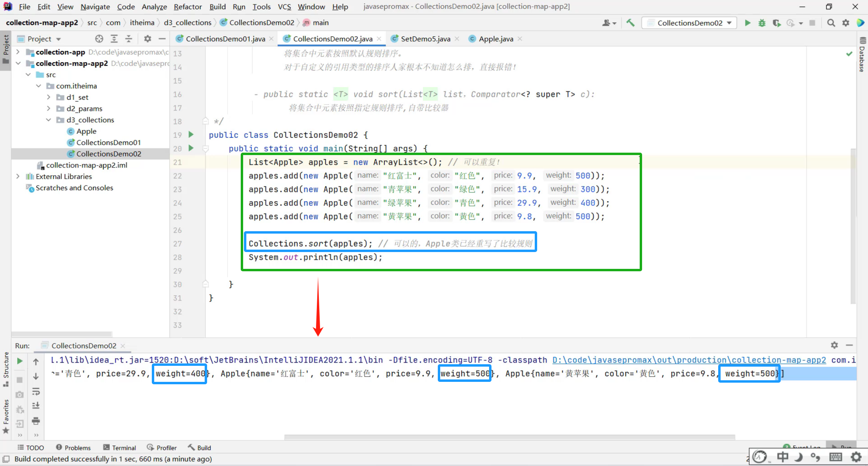This screenshot has width=868, height=466.
Task: Click run gutter arrow beside main method
Action: pos(191,148)
